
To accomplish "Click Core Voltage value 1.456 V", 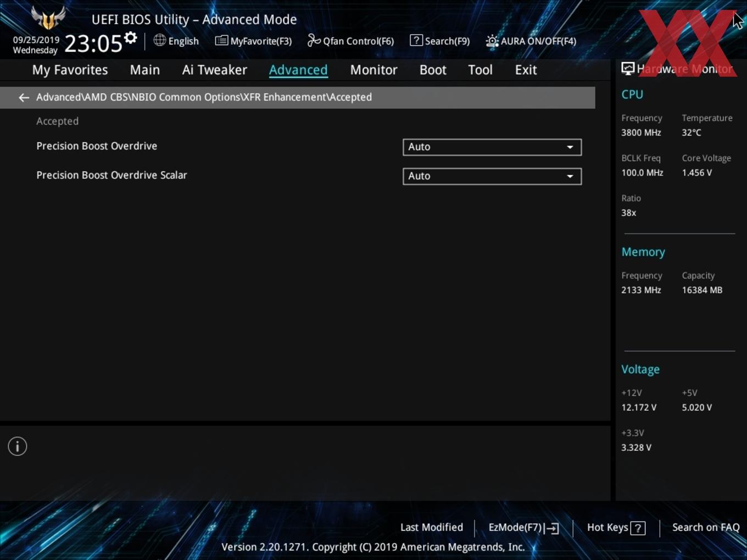I will pos(696,172).
